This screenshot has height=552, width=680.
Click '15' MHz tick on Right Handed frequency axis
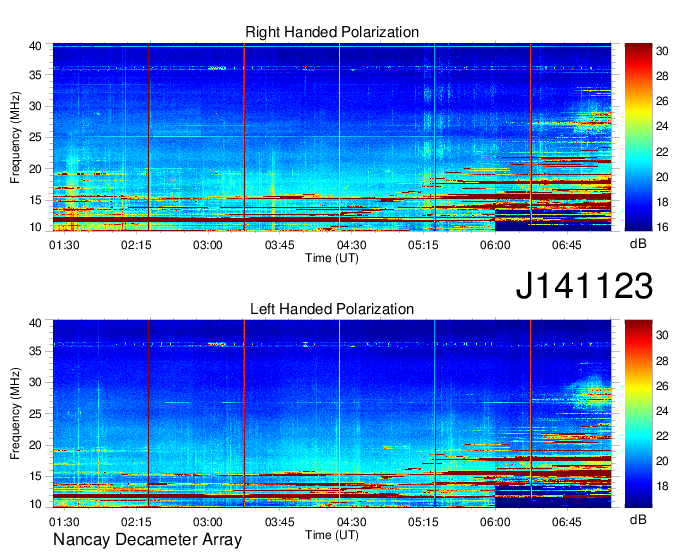click(x=35, y=200)
